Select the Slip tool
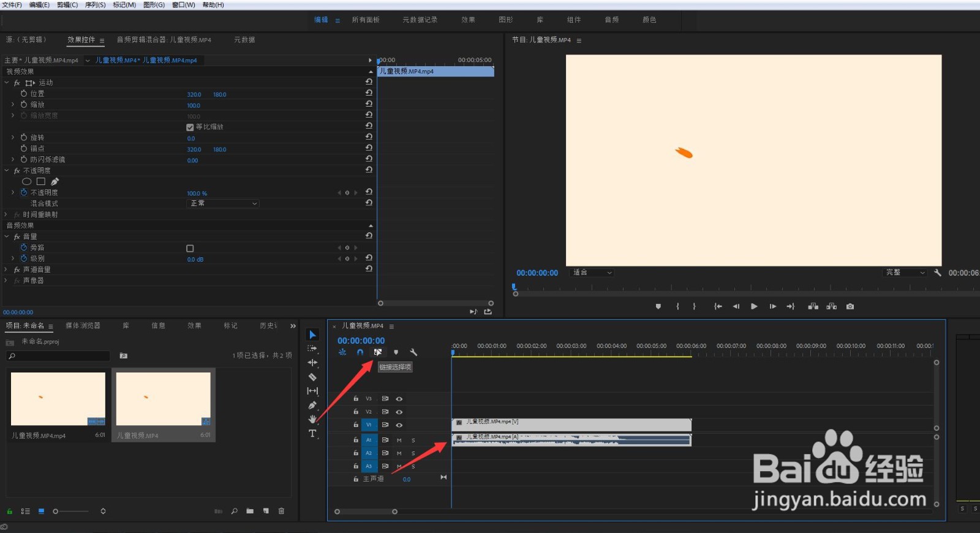 coord(312,391)
